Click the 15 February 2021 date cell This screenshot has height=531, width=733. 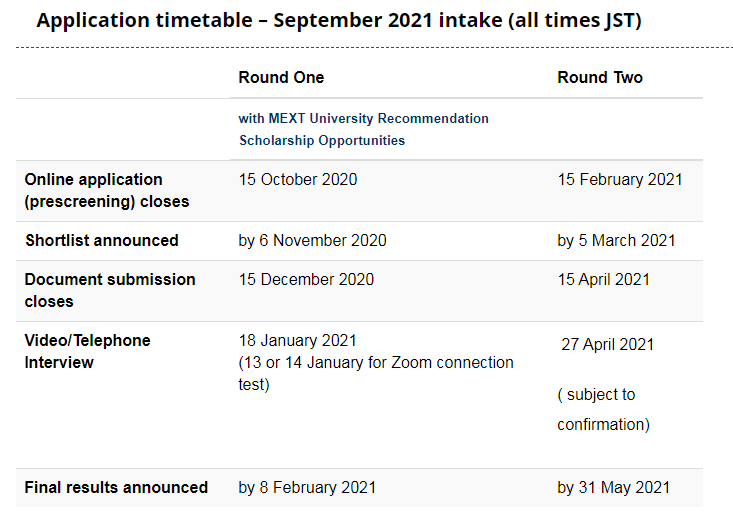coord(620,179)
